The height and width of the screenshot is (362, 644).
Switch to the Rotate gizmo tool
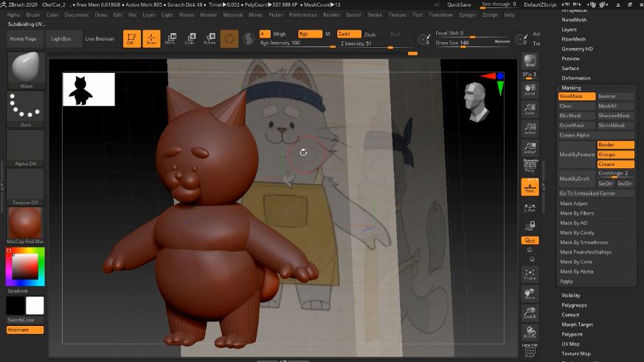pos(210,38)
